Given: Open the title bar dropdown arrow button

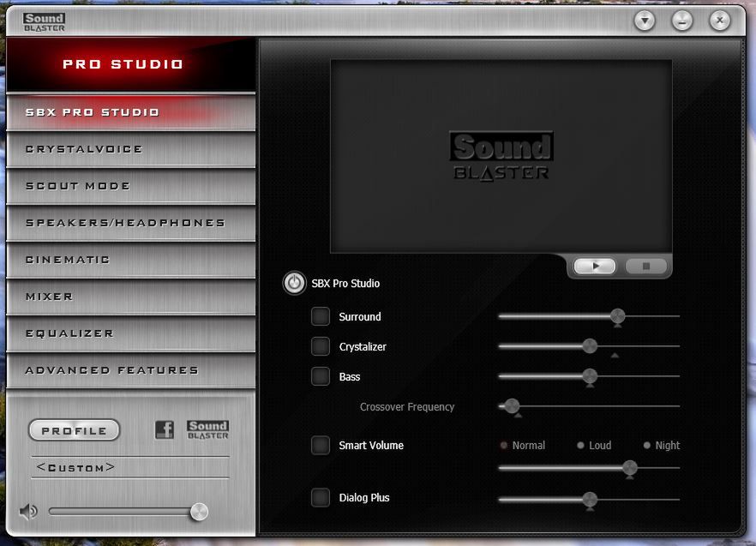Looking at the screenshot, I should (x=645, y=21).
